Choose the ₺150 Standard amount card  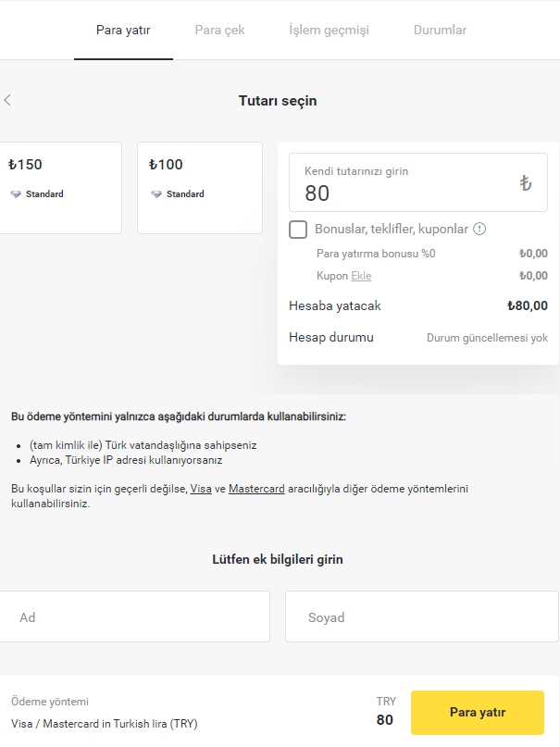(x=60, y=187)
